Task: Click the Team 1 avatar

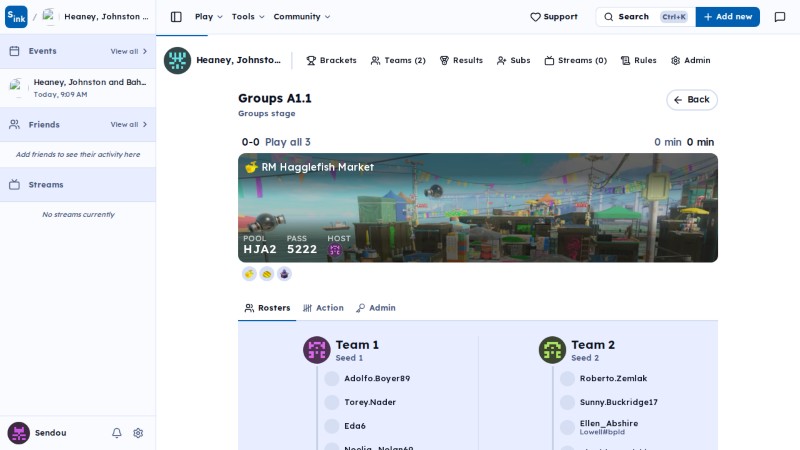Action: pos(316,350)
